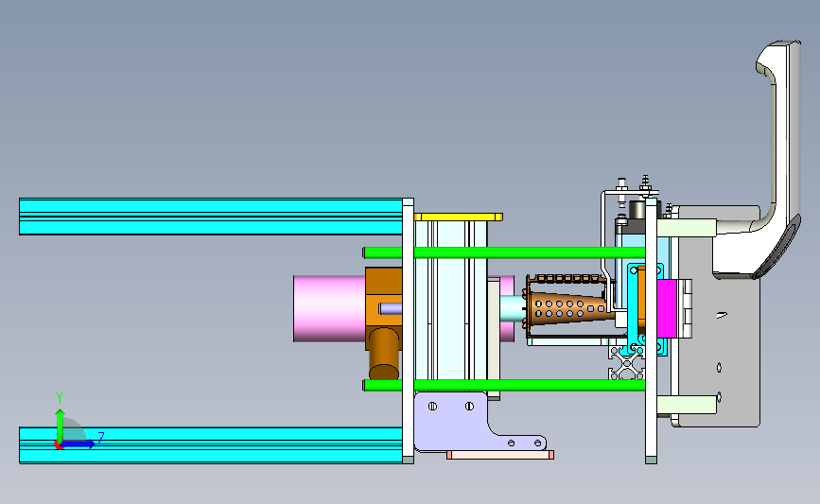Pick the lower green guide rod

coord(504,386)
